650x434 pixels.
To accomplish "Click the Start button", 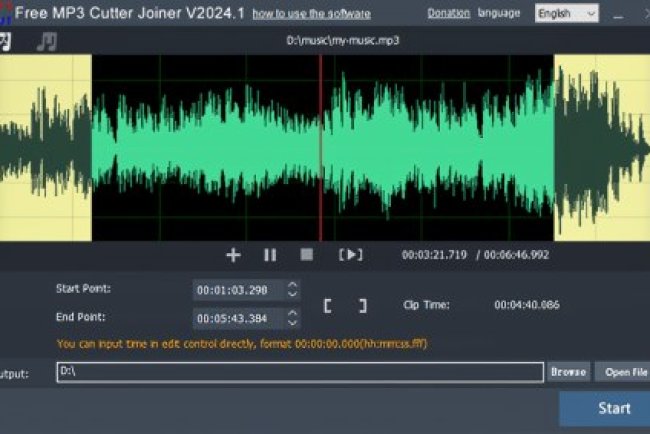I will pos(605,408).
